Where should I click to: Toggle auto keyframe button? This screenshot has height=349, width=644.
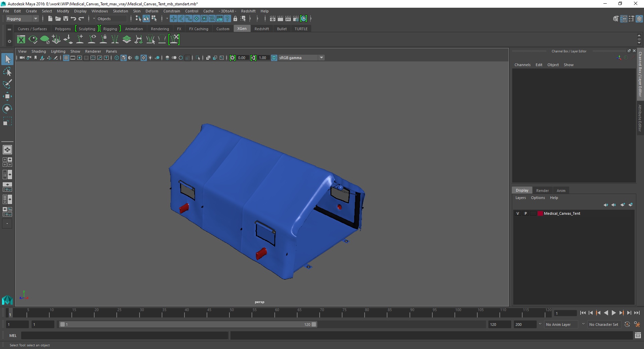[627, 325]
